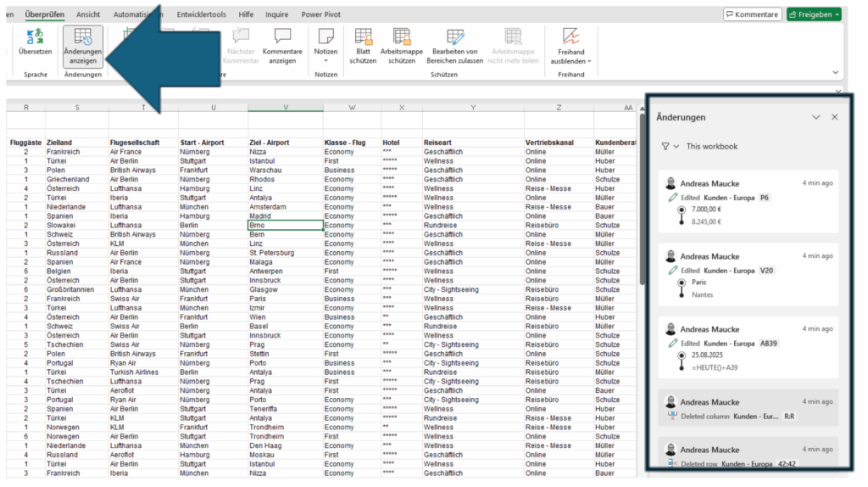Viewport: 868px width, 487px height.
Task: Click the cell containing Moskau
Action: point(286,455)
